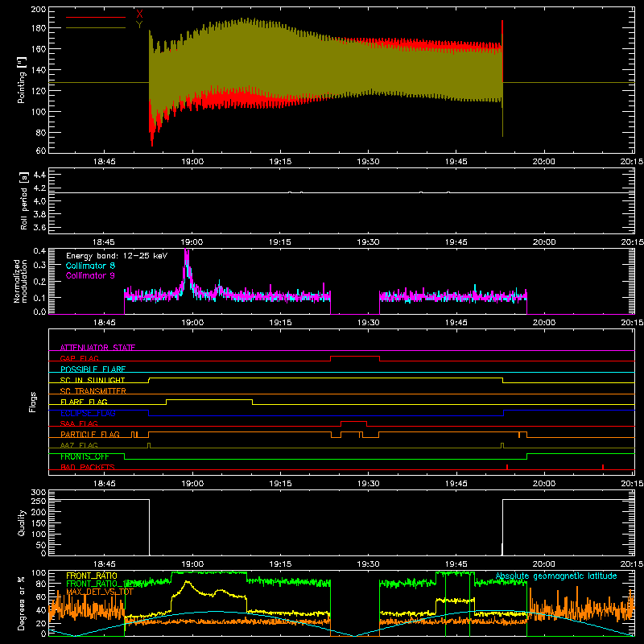Click the orange MAX_DET_VS_TOT legend label
The width and height of the screenshot is (644, 644).
(100, 592)
